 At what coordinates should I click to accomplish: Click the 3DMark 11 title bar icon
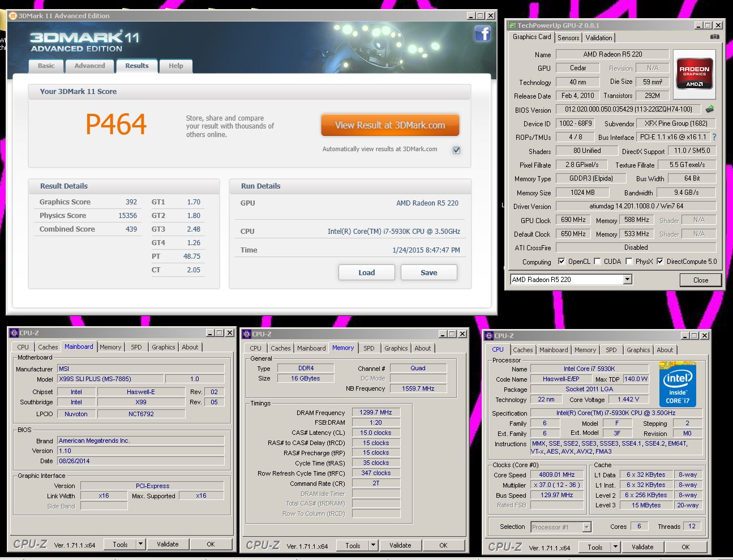13,16
